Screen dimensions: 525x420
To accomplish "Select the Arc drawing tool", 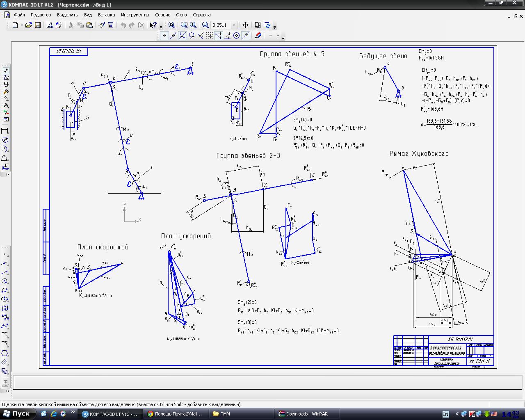I will (x=5, y=290).
